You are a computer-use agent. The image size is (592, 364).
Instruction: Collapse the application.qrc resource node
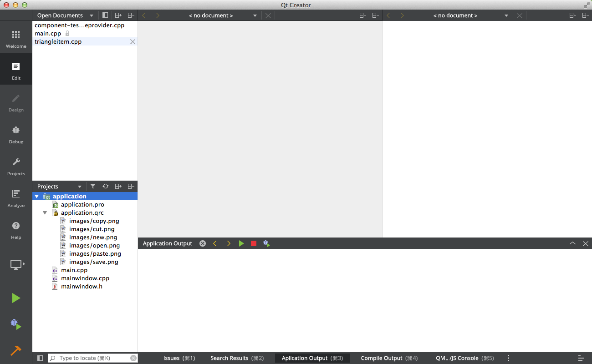point(45,213)
